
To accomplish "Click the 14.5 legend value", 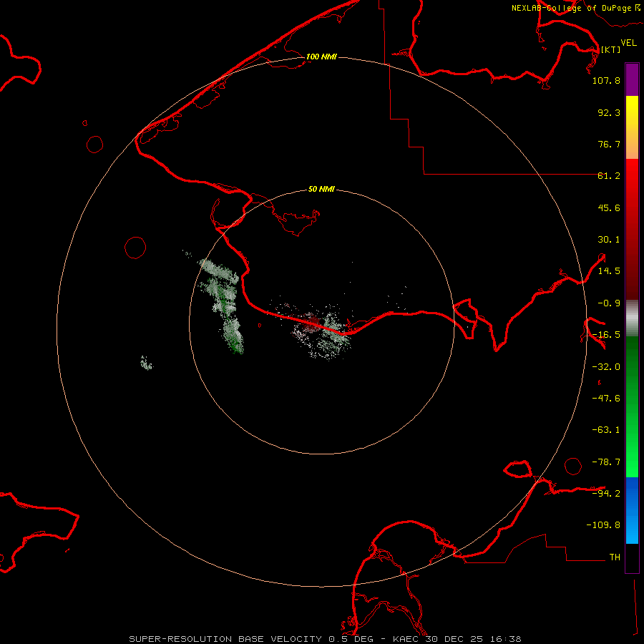I will pyautogui.click(x=609, y=271).
